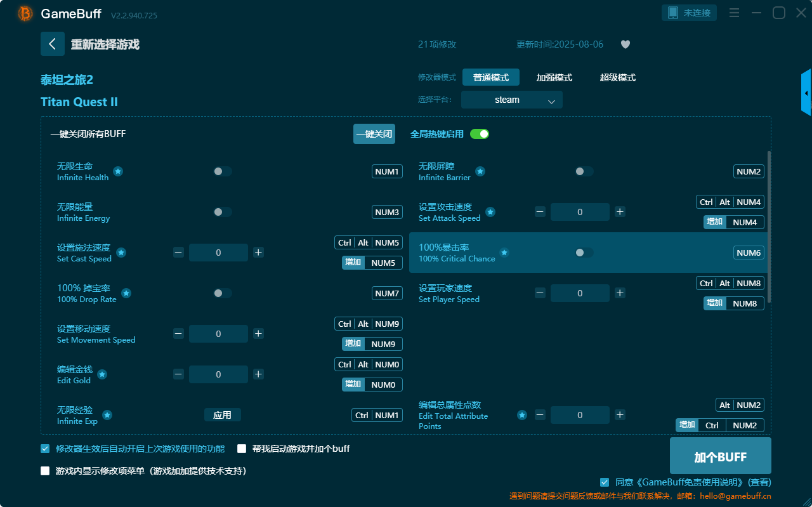Screen dimensions: 812x507
Task: Click the 增加 NUM8 hotkey for Player Speed
Action: (734, 303)
